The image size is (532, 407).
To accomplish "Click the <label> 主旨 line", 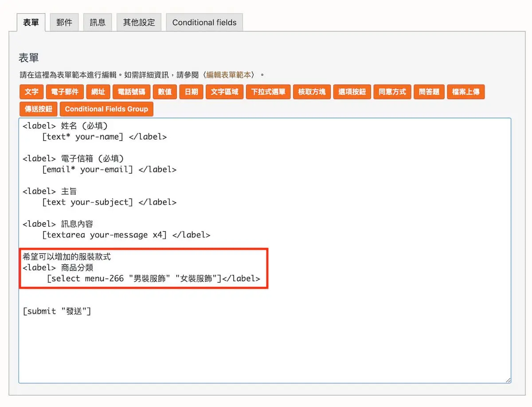I will click(50, 191).
